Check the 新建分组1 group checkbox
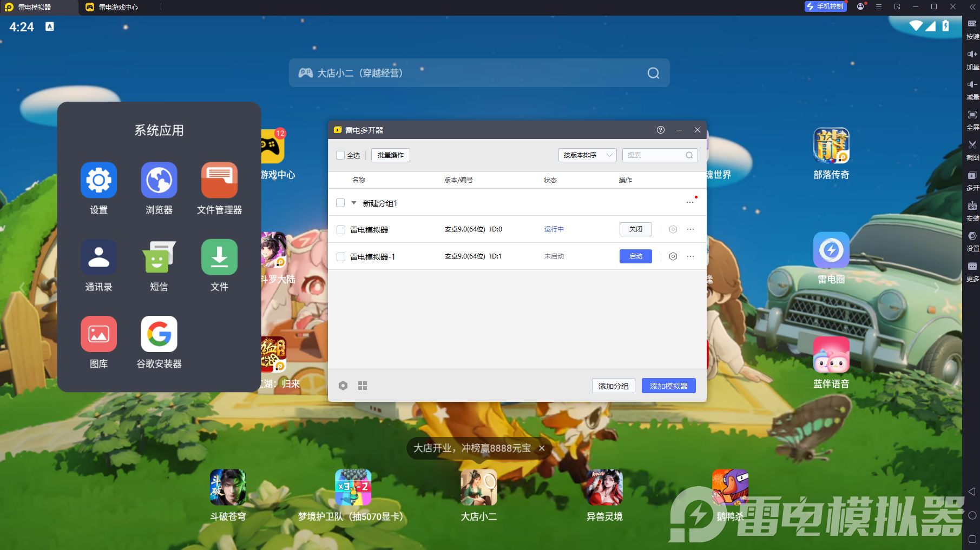This screenshot has width=980, height=550. point(340,203)
